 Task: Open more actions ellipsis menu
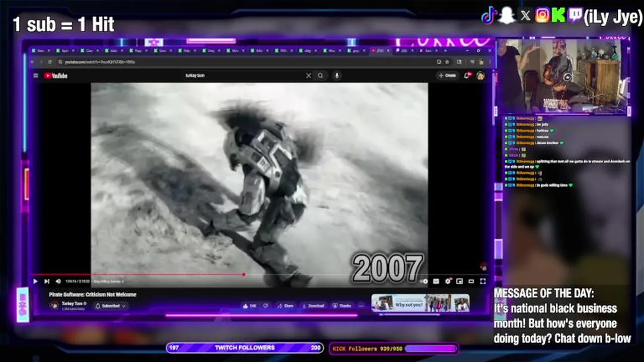pos(361,306)
